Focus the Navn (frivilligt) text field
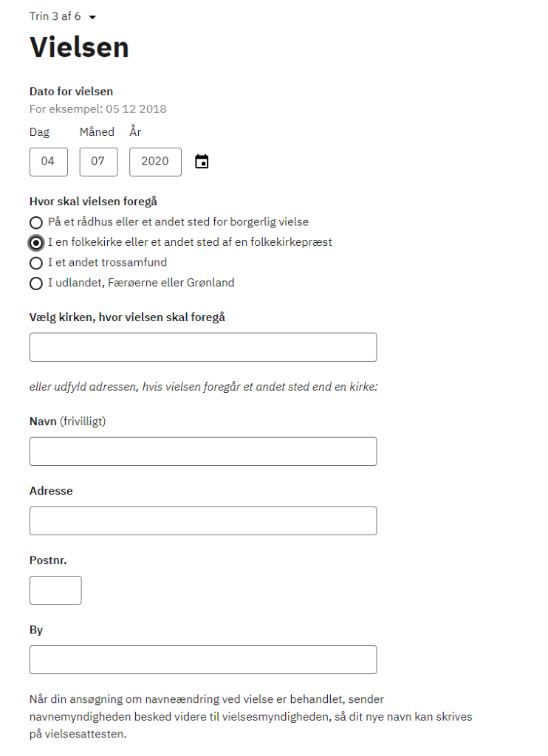The height and width of the screenshot is (756, 548). [203, 451]
